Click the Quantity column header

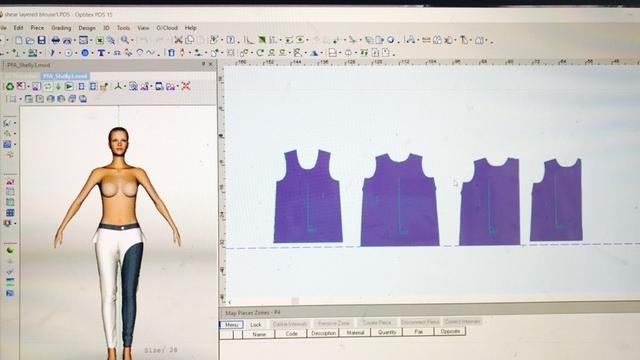387,332
